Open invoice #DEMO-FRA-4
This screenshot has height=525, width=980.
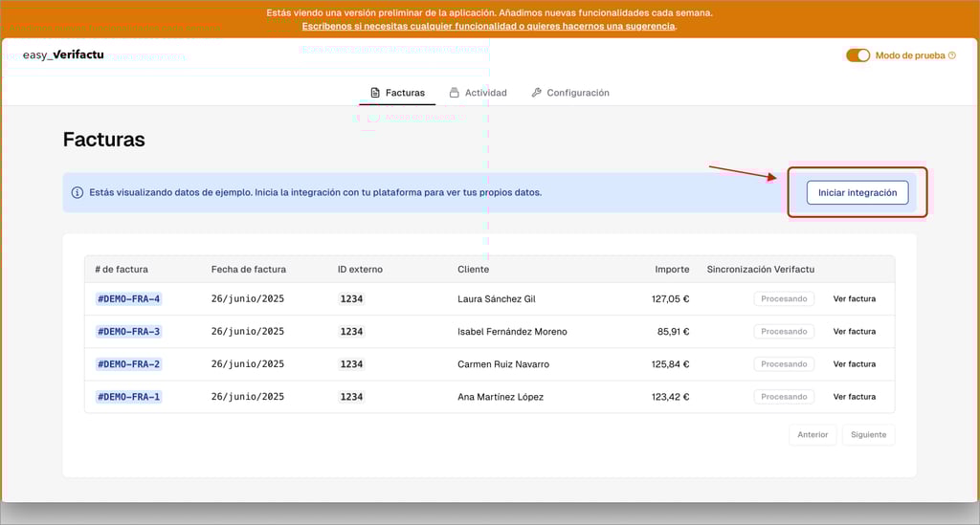point(128,299)
